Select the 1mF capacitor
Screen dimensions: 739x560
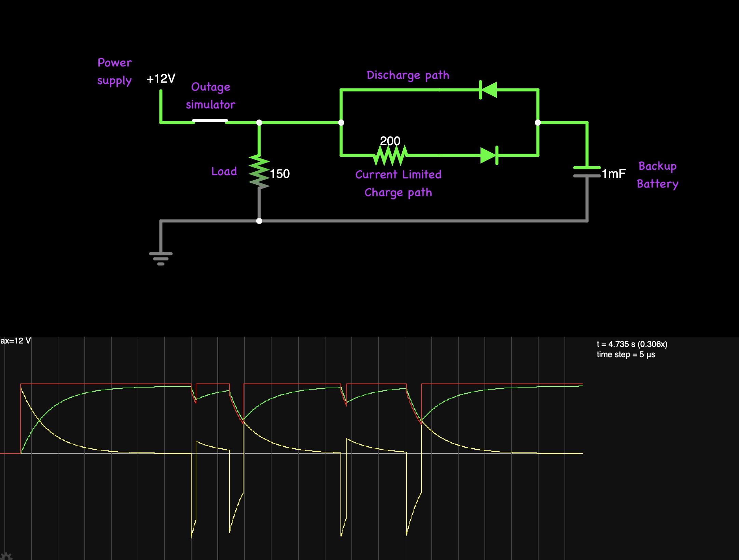[587, 172]
